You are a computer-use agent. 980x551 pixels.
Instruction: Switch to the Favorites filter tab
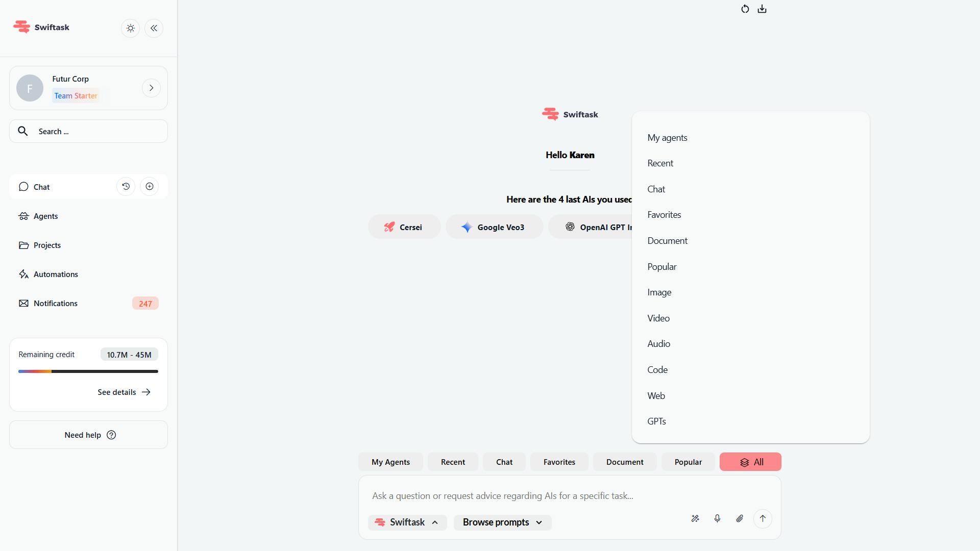(x=559, y=462)
